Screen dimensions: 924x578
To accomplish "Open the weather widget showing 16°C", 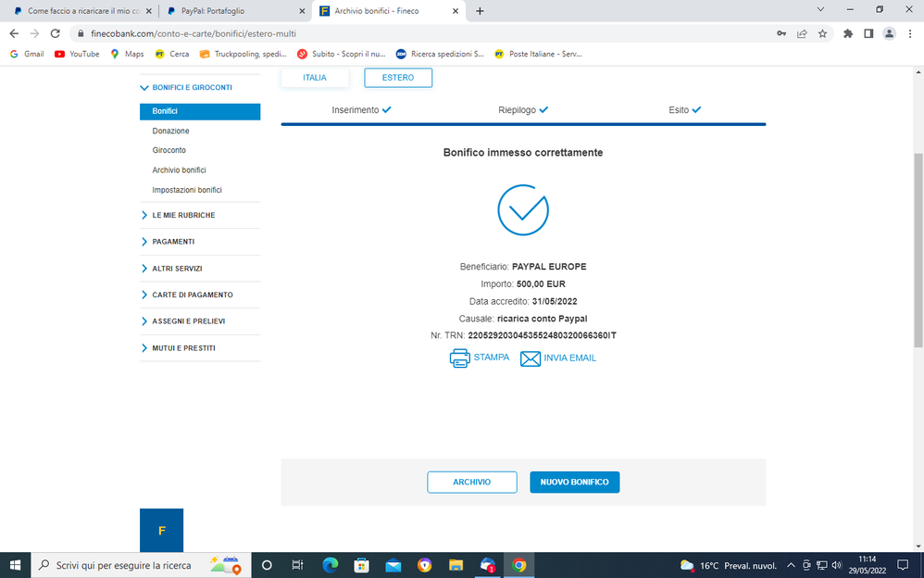I will click(x=729, y=565).
